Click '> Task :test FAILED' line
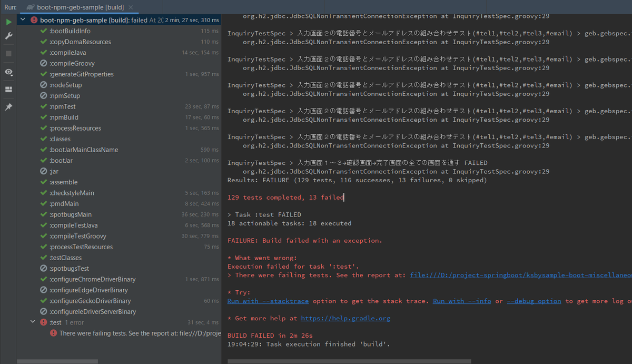The image size is (632, 364). 264,214
